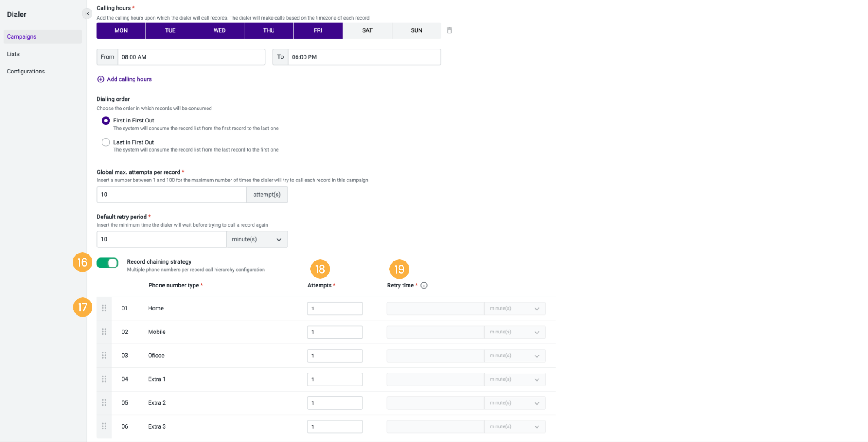Grab the drag handle for Oficce row
868x442 pixels.
pos(104,356)
